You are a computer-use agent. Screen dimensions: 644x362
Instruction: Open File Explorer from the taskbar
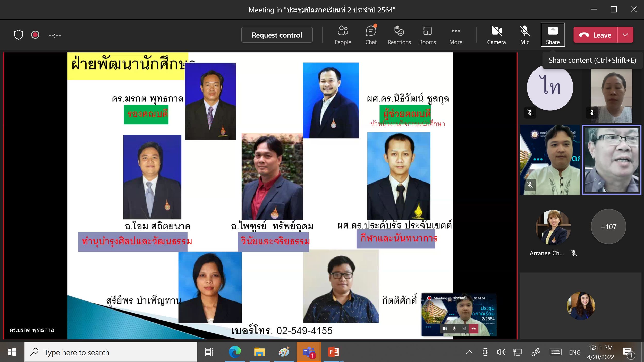[259, 352]
